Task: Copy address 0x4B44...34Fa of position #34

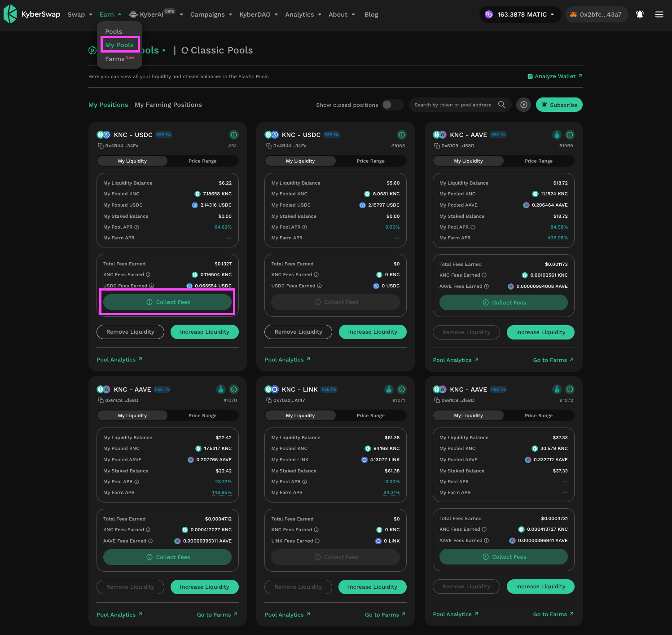Action: (101, 146)
